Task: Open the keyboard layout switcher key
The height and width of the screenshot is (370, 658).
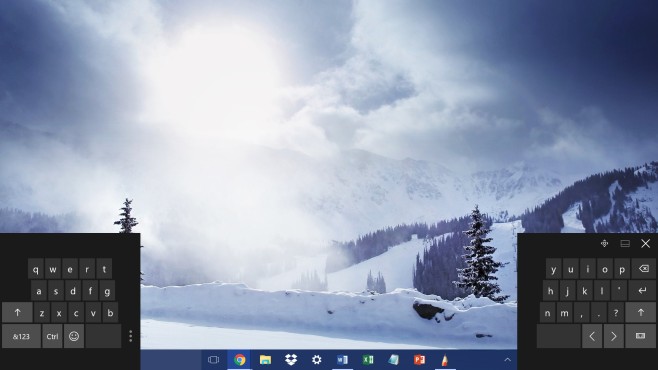Action: coord(640,336)
